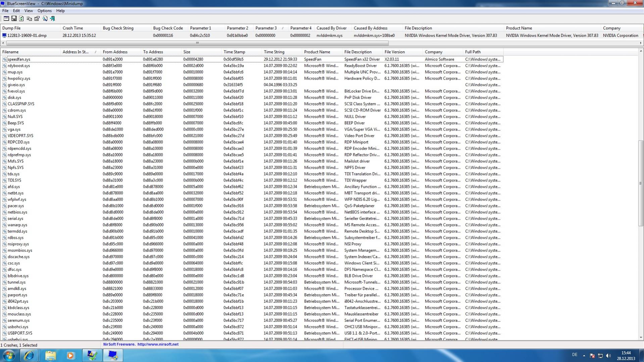Image resolution: width=644 pixels, height=362 pixels.
Task: Sort driver list by Time Stamp header
Action: point(242,52)
